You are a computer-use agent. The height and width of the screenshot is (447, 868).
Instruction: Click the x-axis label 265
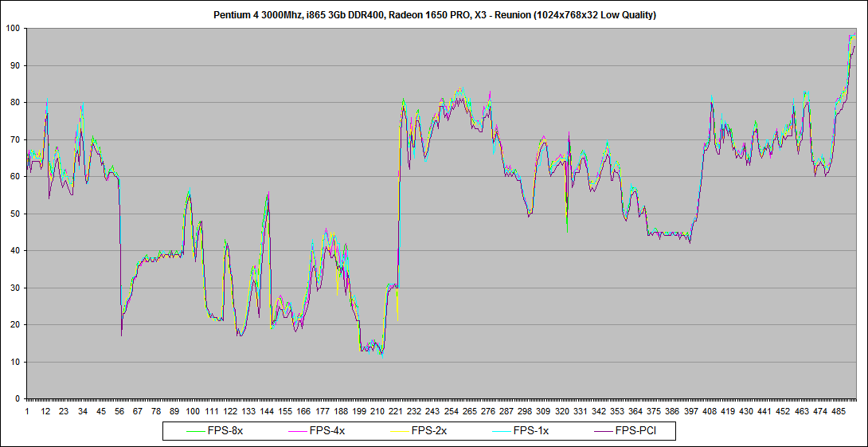470,412
